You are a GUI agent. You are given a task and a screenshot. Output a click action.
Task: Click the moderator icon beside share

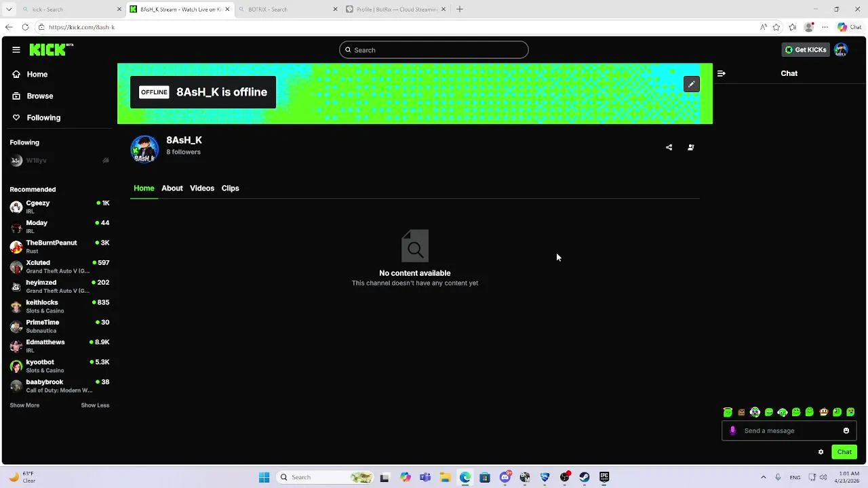coord(691,147)
